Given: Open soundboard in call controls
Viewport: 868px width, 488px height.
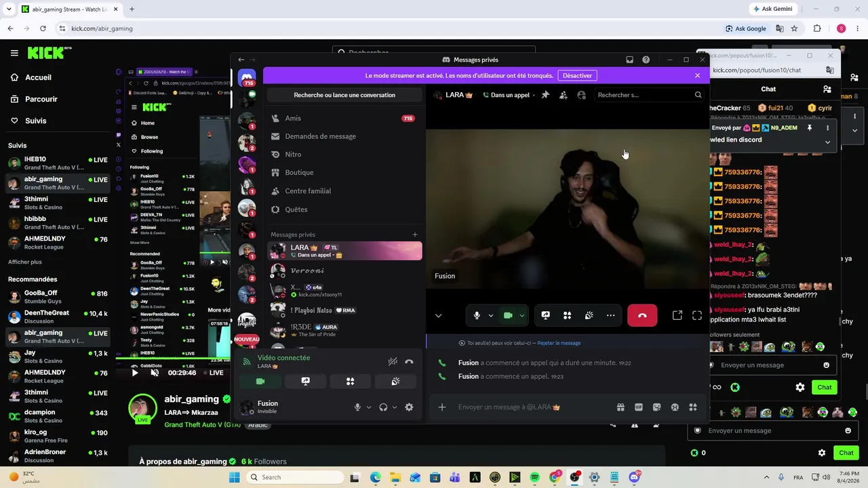Looking at the screenshot, I should point(589,315).
